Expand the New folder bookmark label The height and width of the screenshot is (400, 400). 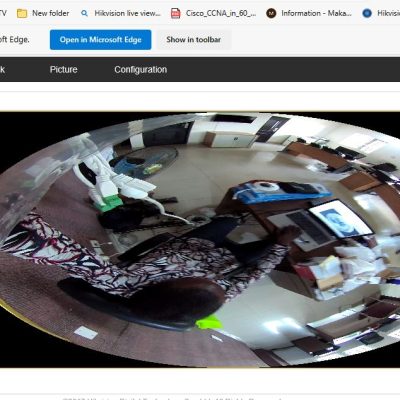[x=50, y=13]
